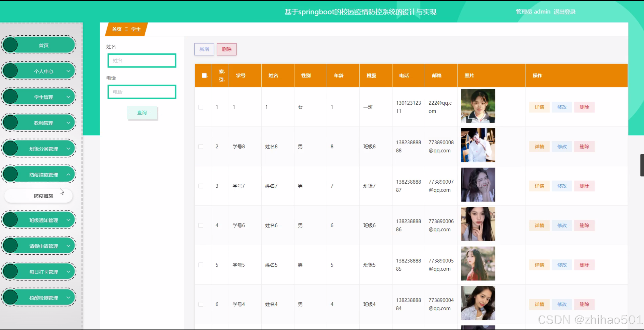Click the dark green circle beside 首页
Viewport: 644px width, 330px height.
point(10,45)
